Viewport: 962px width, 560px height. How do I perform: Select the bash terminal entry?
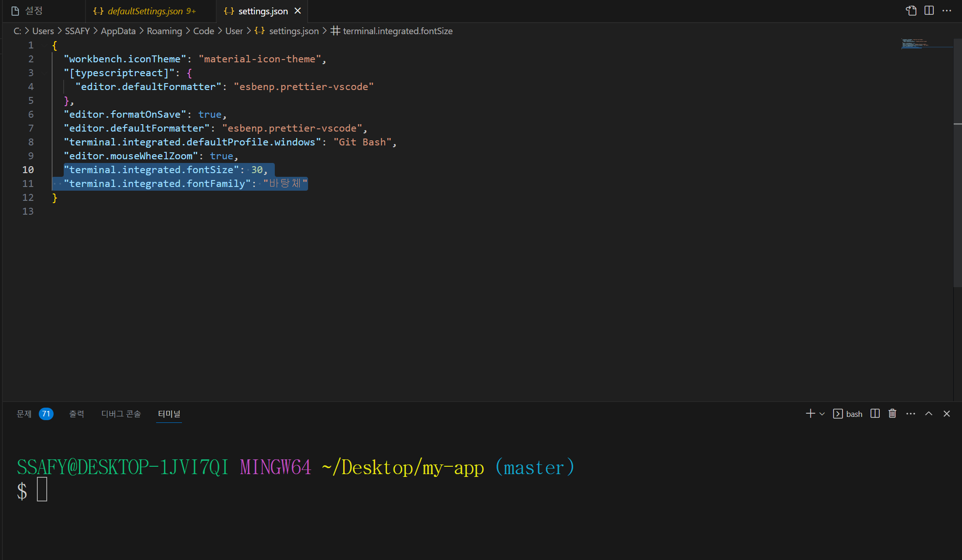point(848,414)
